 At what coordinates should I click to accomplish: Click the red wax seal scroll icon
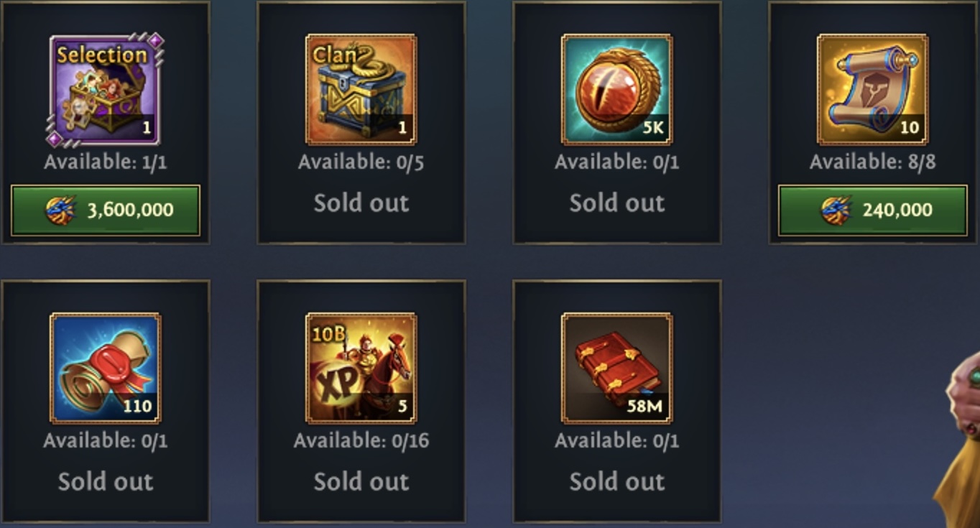pos(106,368)
